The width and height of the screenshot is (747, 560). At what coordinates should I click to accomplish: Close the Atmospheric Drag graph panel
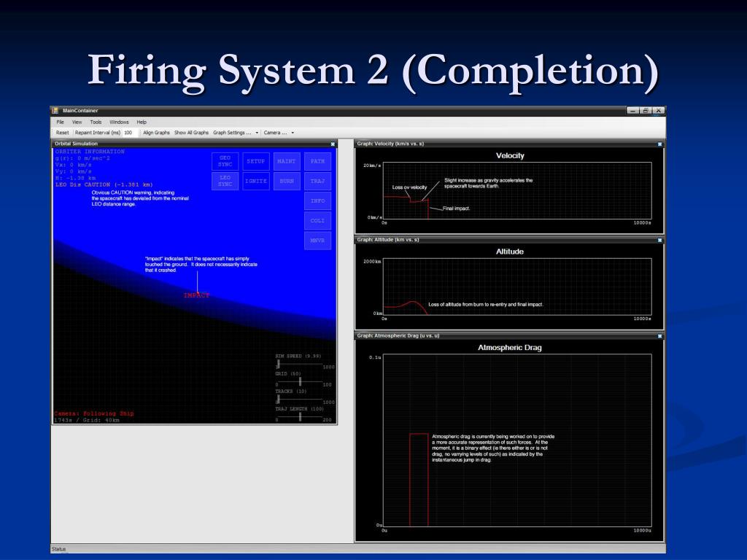pyautogui.click(x=659, y=336)
